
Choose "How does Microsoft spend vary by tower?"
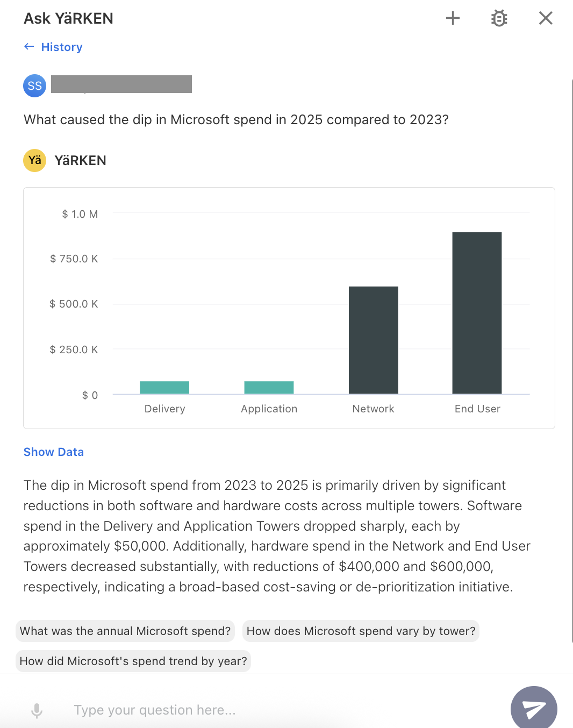pos(361,631)
